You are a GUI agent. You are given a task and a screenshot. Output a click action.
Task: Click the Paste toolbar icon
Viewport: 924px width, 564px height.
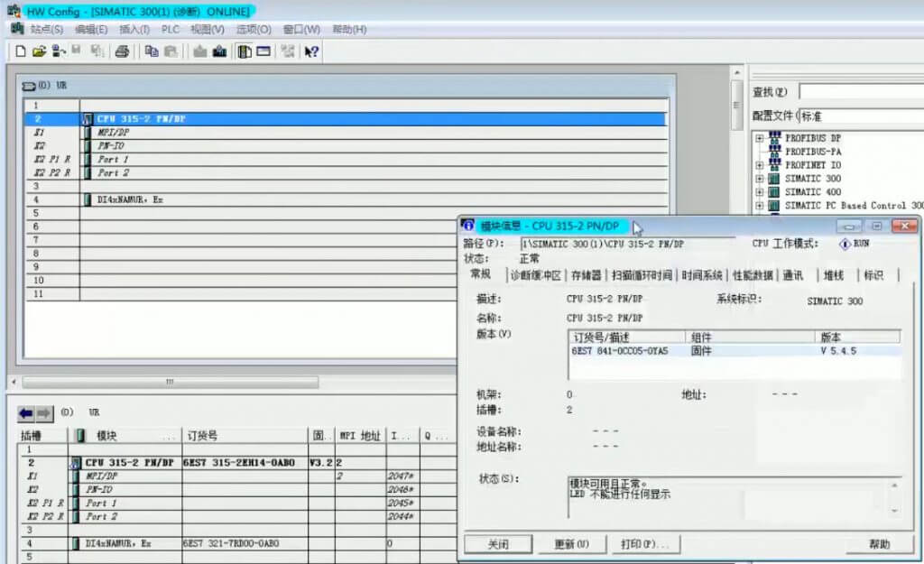171,51
